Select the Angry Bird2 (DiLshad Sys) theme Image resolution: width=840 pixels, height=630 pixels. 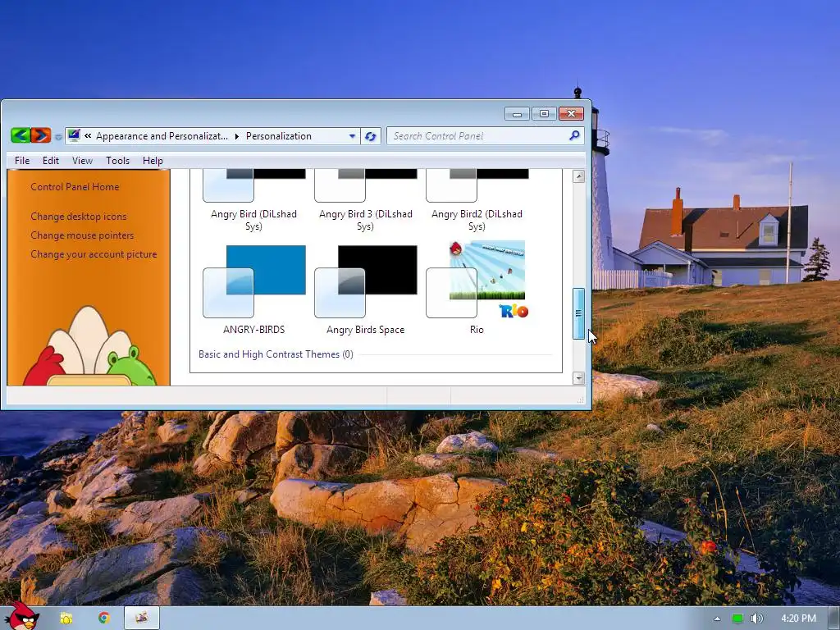477,201
